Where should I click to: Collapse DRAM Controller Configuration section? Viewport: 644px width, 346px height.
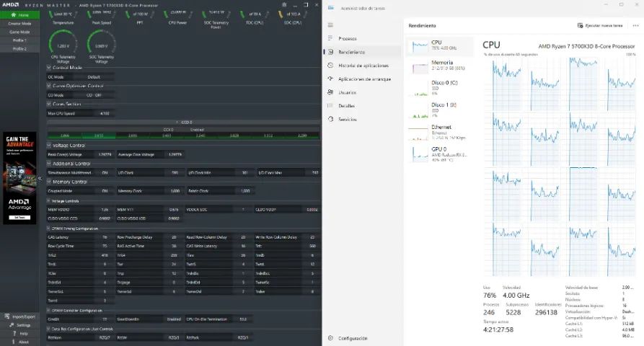49,310
